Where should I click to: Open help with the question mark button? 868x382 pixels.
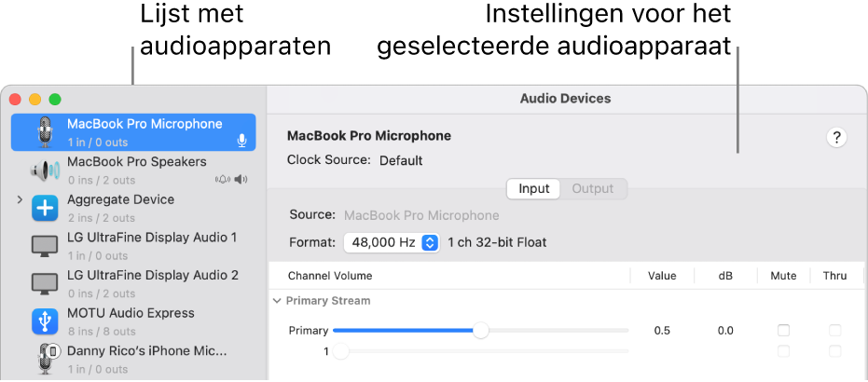point(836,138)
